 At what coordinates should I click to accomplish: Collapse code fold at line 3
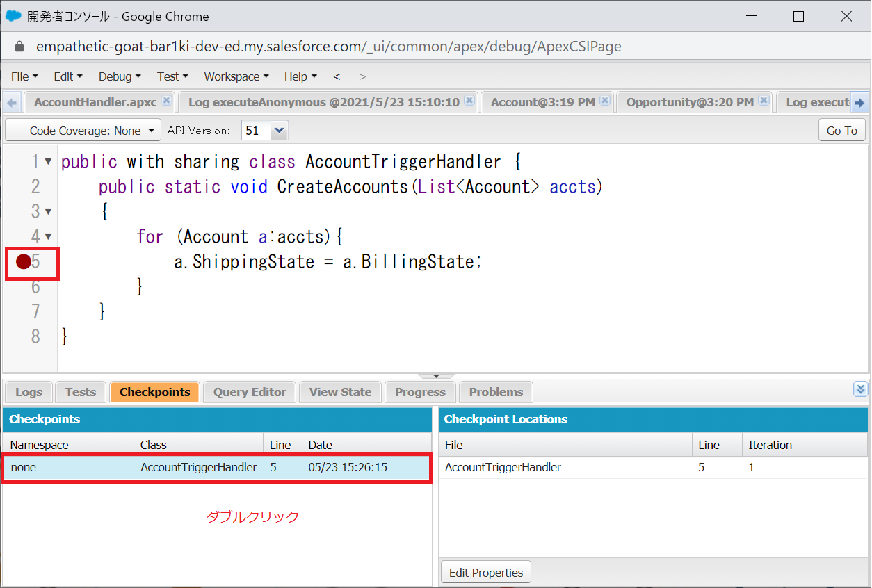coord(48,211)
